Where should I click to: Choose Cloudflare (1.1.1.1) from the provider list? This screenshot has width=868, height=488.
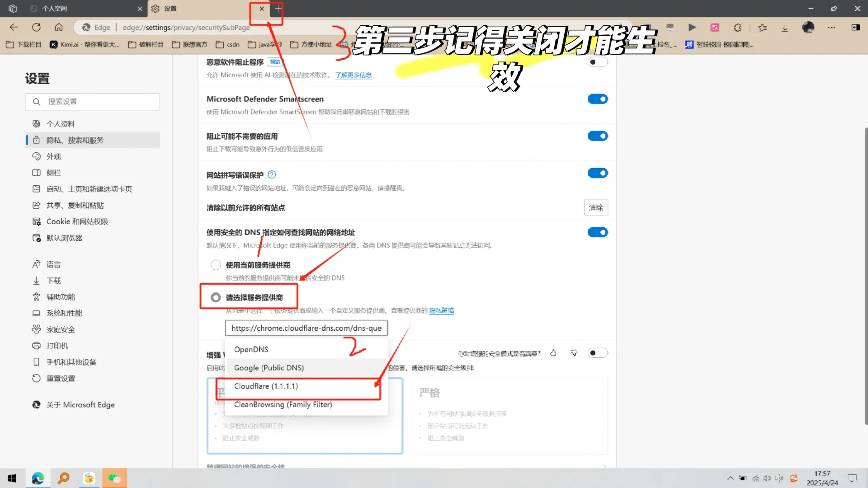[266, 386]
